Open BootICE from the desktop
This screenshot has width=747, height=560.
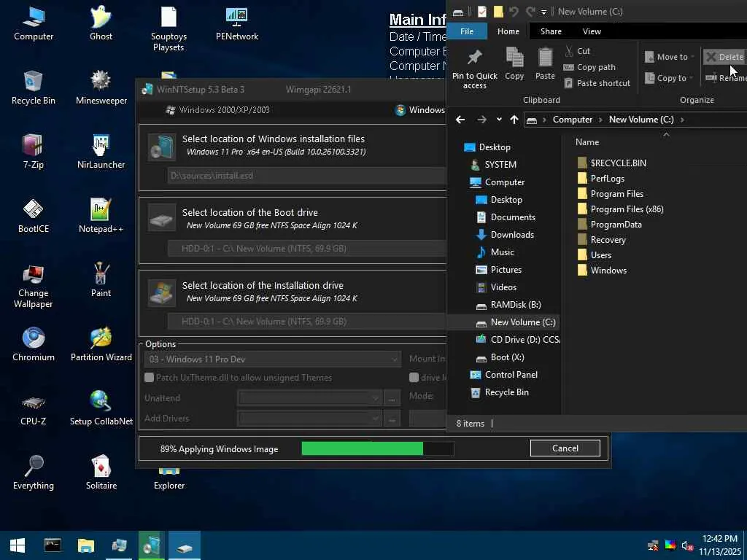(34, 216)
